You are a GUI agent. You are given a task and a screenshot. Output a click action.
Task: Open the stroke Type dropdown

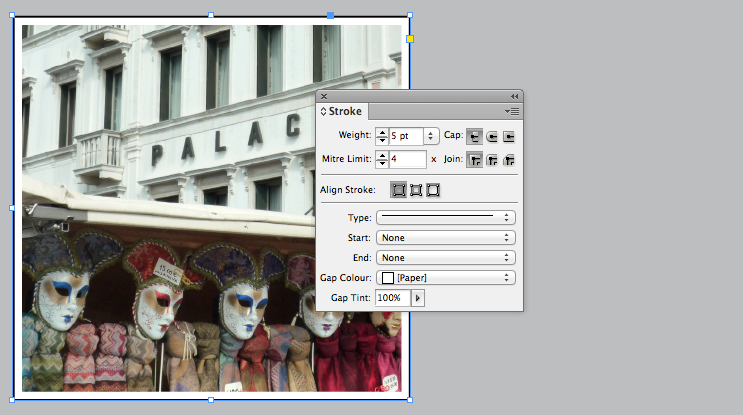(x=446, y=217)
